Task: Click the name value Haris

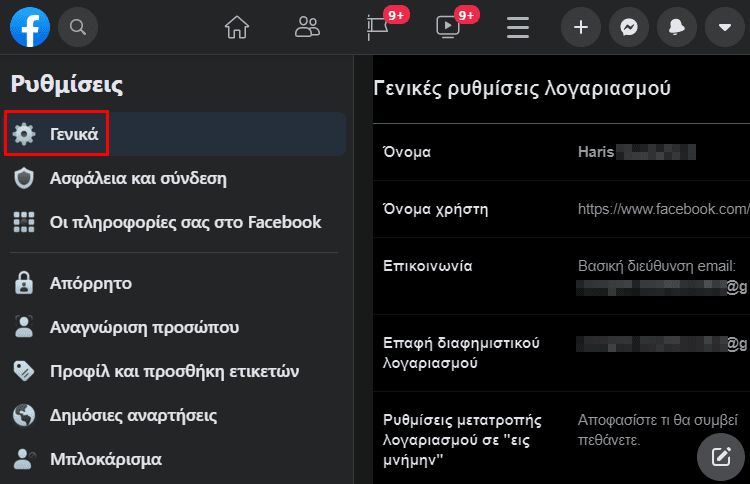Action: [596, 152]
